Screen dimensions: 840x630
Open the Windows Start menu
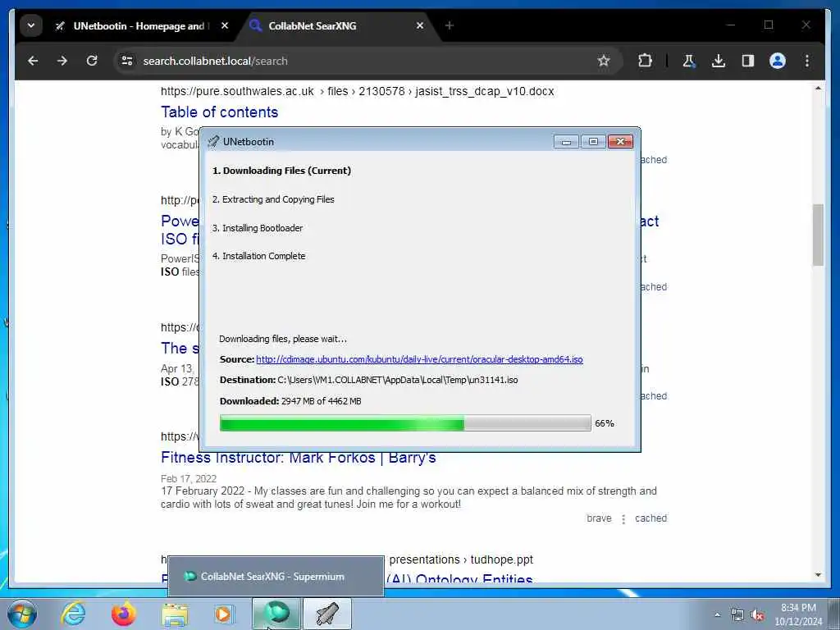point(22,614)
